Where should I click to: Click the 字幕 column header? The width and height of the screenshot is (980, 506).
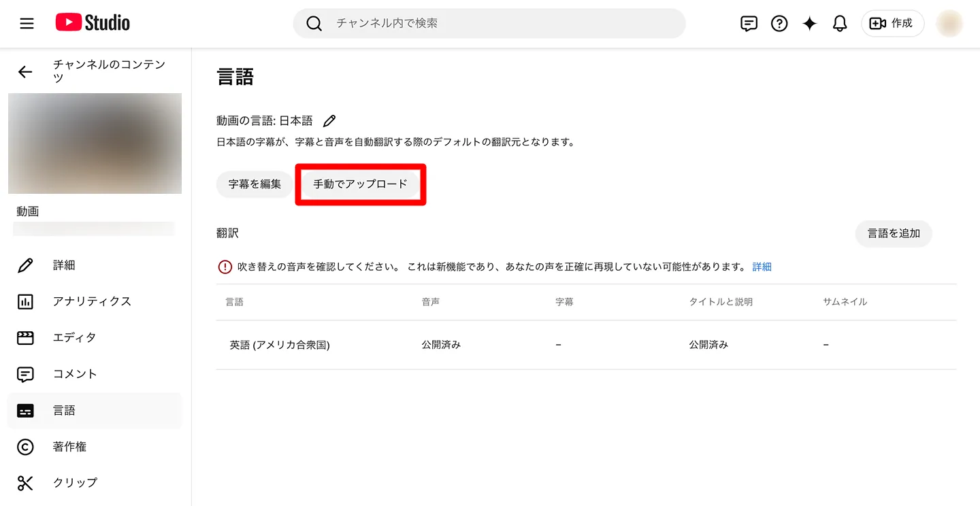coord(564,301)
